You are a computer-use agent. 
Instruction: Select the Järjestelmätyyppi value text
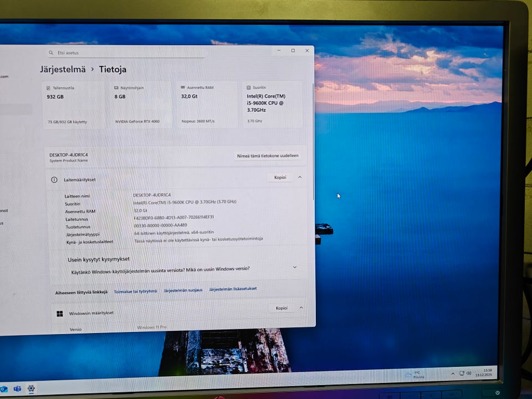(x=174, y=233)
